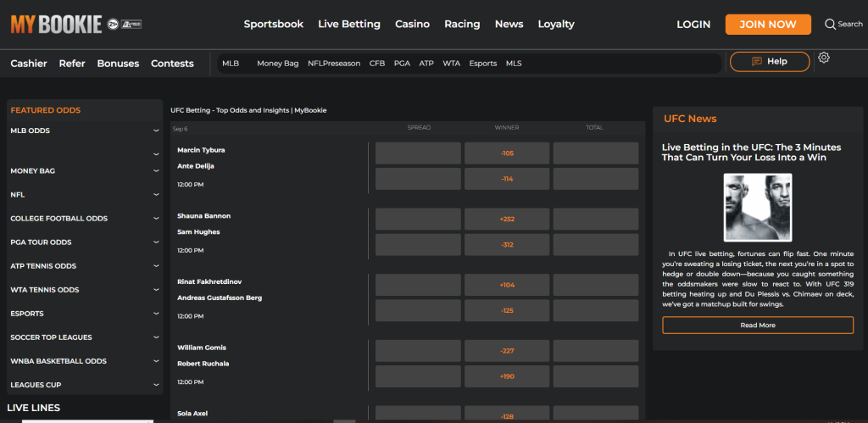Click the MyBookie logo
The height and width of the screenshot is (423, 868).
pos(56,25)
